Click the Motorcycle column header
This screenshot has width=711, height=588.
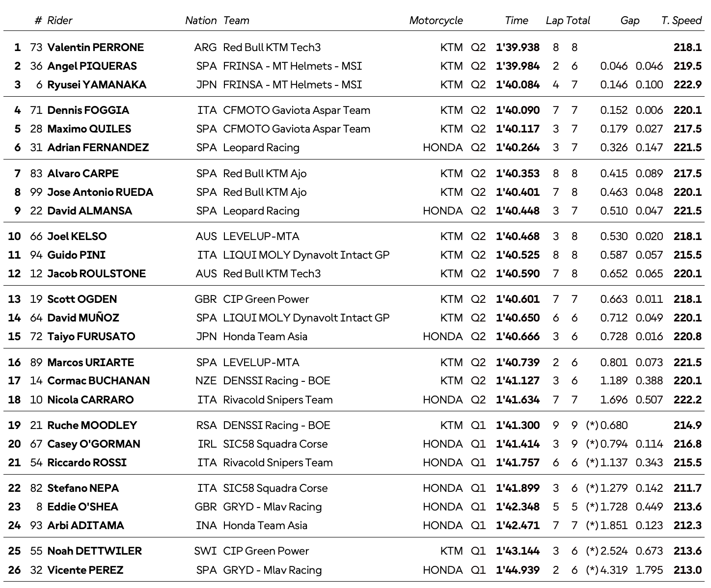tap(436, 21)
